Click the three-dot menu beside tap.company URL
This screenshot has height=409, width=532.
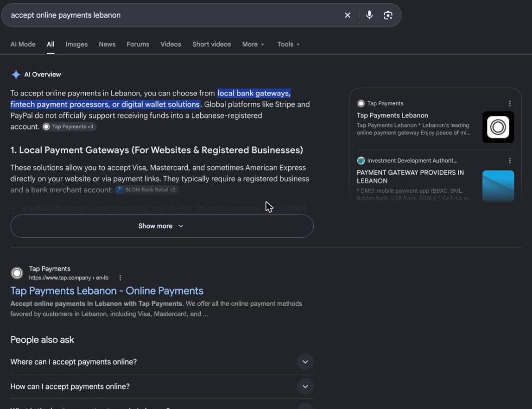120,278
